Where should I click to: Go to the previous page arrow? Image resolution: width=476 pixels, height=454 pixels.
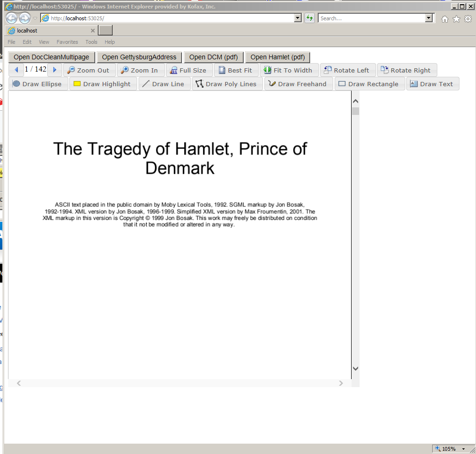(x=16, y=70)
